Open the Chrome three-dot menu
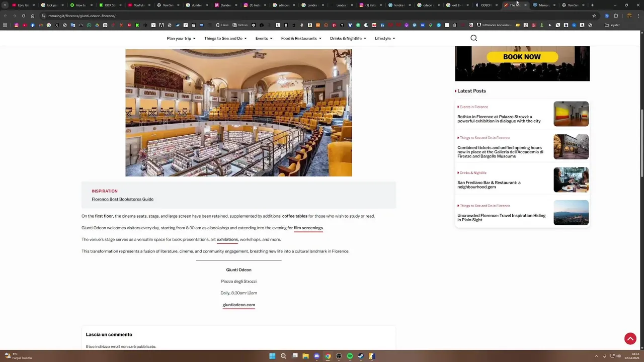Viewport: 644px width, 362px height. click(638, 16)
